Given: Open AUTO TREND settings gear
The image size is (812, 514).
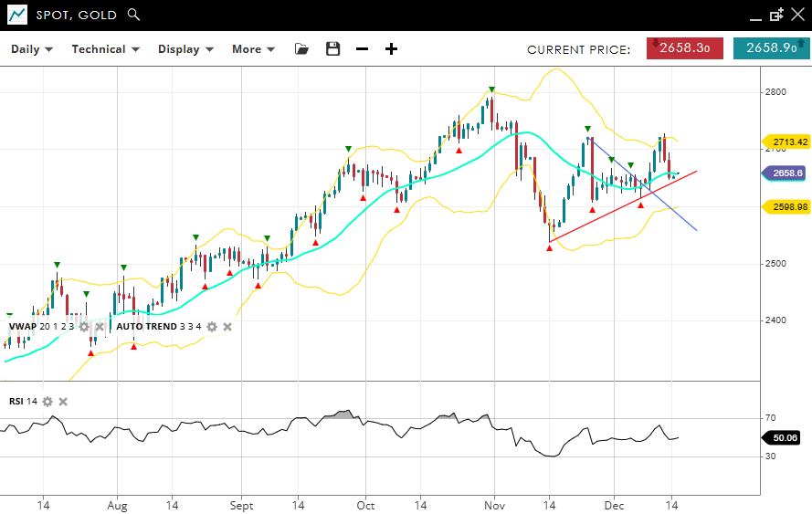Looking at the screenshot, I should 212,327.
